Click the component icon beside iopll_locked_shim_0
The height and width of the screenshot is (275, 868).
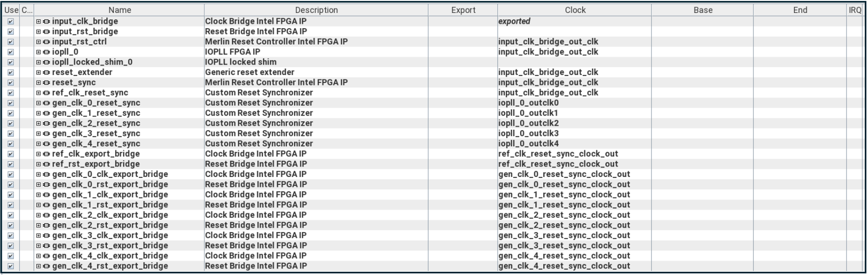pyautogui.click(x=46, y=62)
